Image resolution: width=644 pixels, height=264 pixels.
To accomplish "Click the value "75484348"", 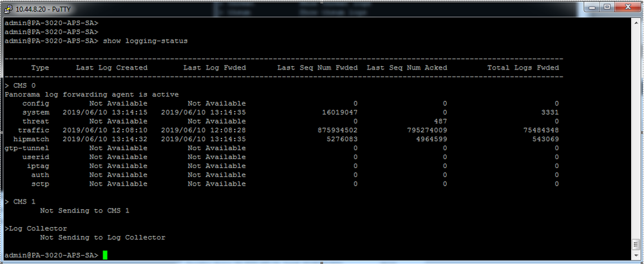I will [541, 130].
